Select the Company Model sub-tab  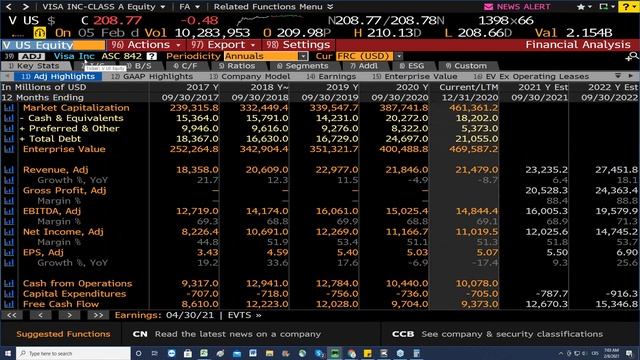tap(250, 76)
